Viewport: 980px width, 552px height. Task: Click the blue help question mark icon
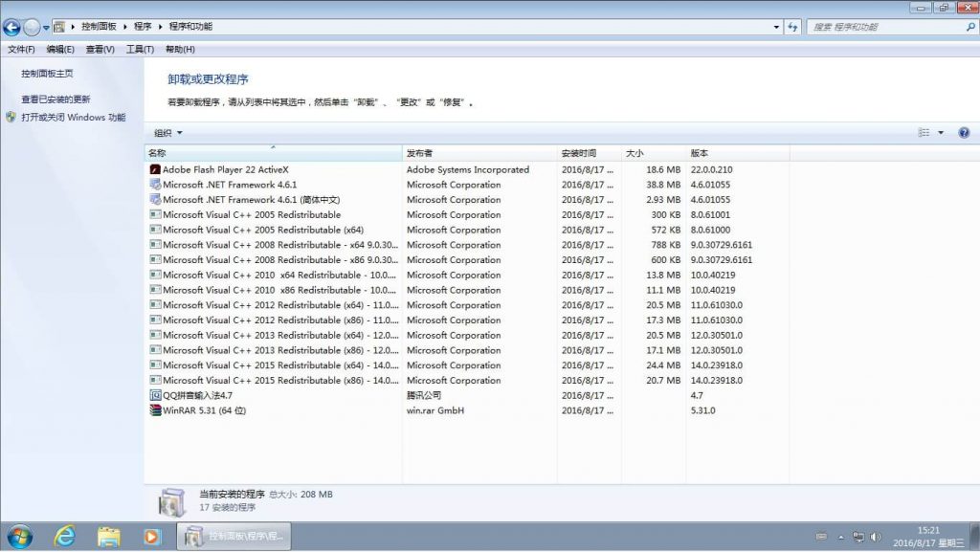point(964,132)
